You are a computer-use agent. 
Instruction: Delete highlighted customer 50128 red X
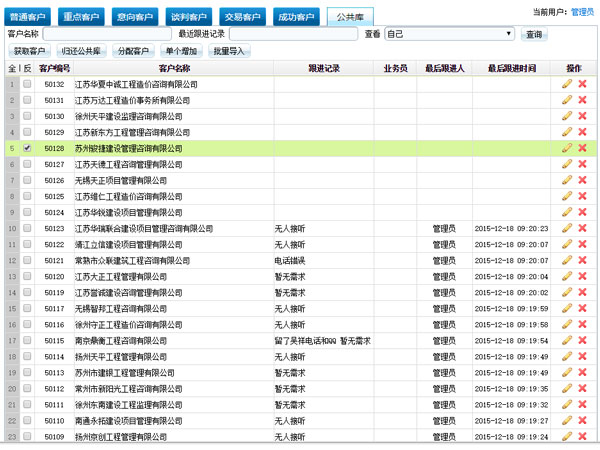coord(582,148)
